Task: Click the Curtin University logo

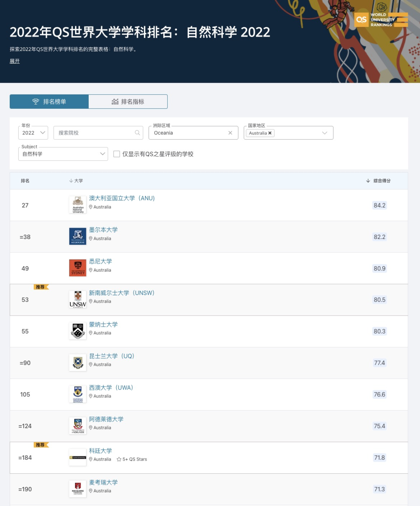Action: coord(78,457)
